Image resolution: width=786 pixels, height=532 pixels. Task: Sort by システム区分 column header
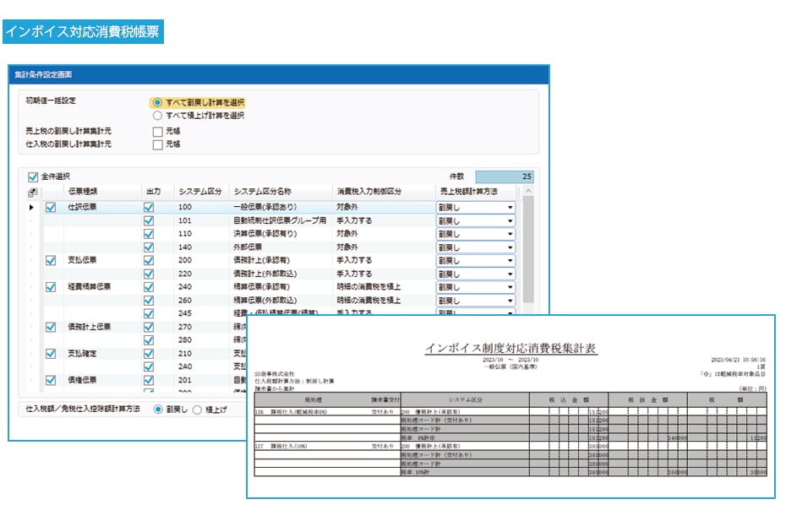tap(200, 192)
